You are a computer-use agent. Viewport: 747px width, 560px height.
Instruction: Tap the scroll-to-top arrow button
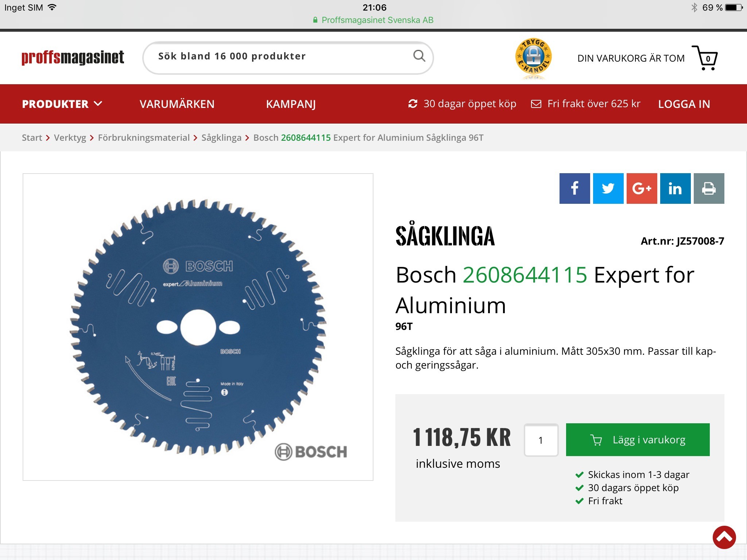coord(724,537)
